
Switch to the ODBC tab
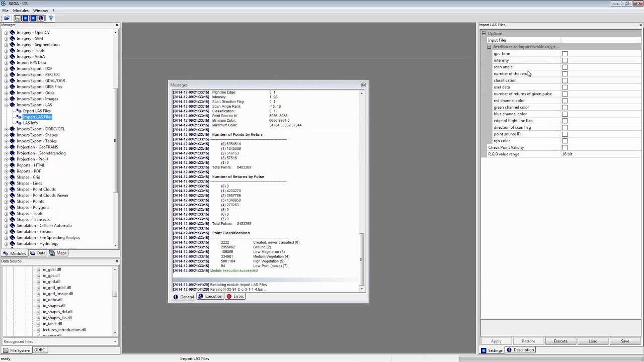click(39, 350)
